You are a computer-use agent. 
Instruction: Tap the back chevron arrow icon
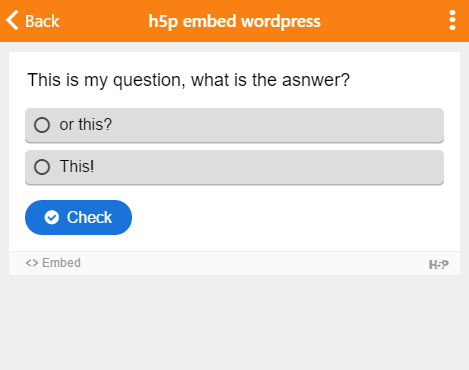tap(12, 21)
